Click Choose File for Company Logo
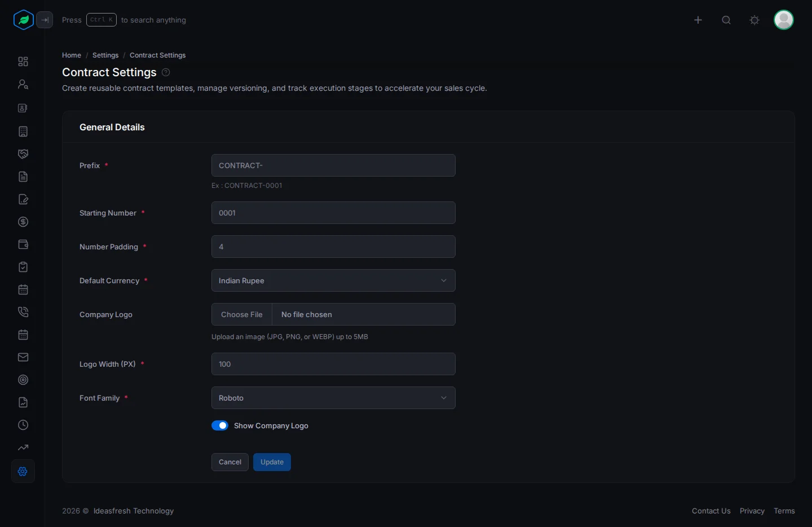 pyautogui.click(x=242, y=314)
